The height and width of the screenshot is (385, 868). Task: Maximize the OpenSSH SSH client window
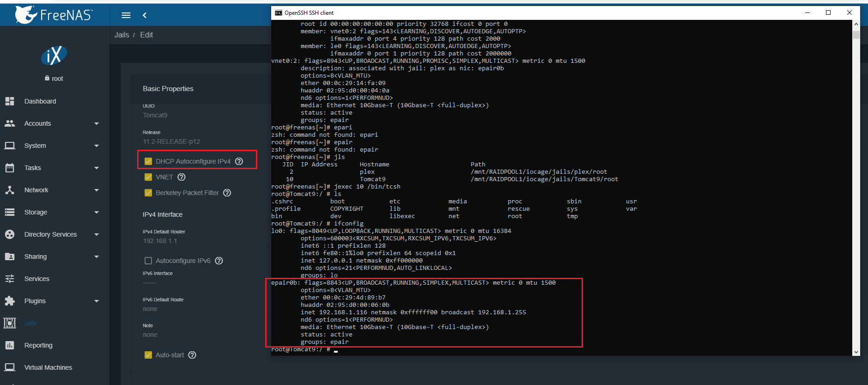[828, 12]
